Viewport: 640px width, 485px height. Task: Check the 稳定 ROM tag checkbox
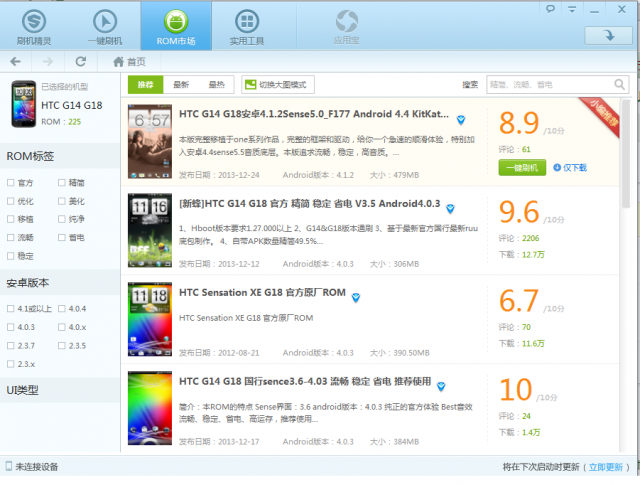coord(11,256)
